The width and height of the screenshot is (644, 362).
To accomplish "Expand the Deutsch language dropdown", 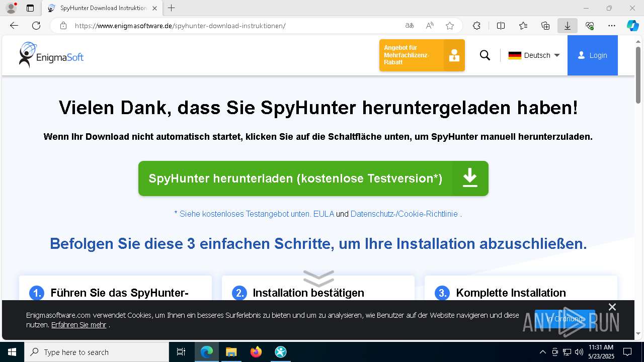I will 534,55.
